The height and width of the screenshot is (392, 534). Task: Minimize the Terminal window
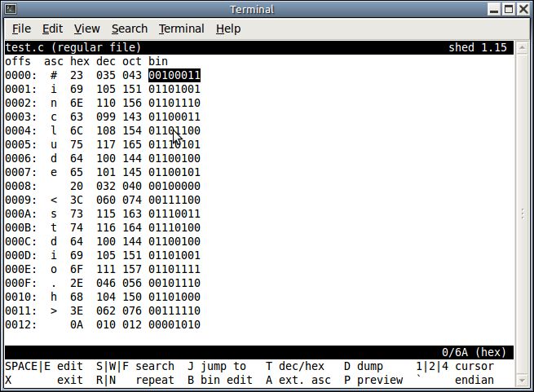click(494, 9)
